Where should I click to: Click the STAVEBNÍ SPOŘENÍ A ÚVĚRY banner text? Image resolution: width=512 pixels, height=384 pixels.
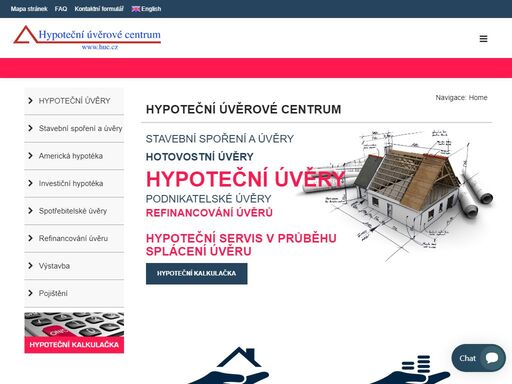click(x=220, y=139)
